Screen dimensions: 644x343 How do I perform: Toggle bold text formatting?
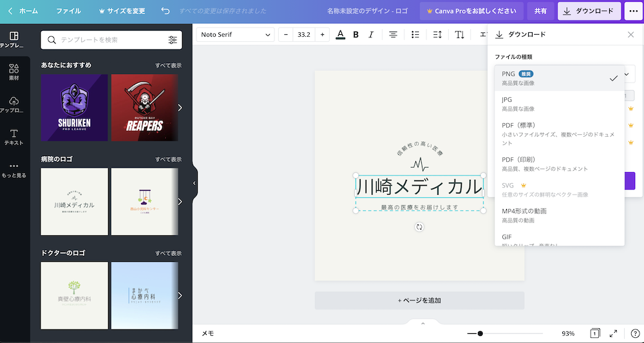[x=355, y=35]
